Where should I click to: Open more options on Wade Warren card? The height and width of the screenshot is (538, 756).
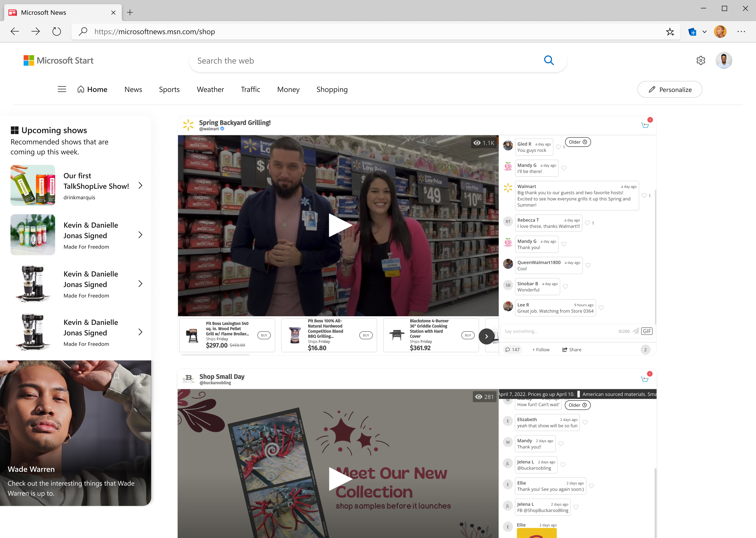coord(136,376)
